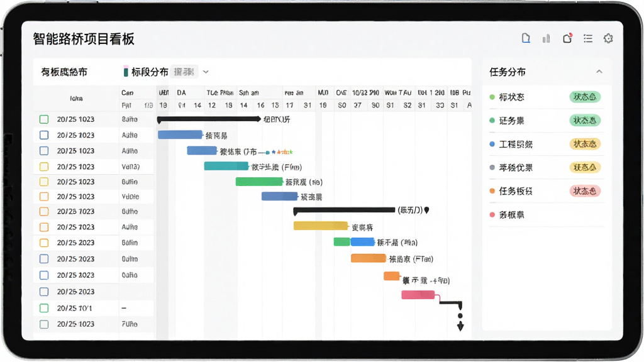This screenshot has height=362, width=644.
Task: Click the yellow status badge beside 工程 item
Action: [x=585, y=144]
